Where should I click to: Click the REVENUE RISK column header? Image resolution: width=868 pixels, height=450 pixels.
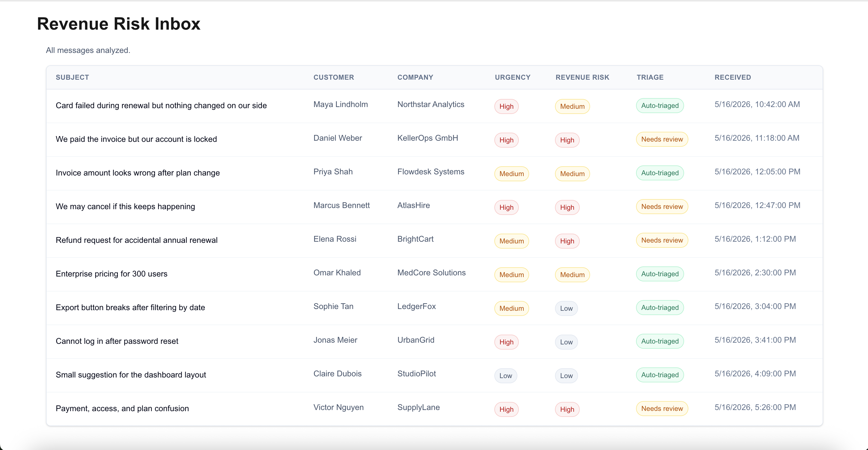coord(582,77)
